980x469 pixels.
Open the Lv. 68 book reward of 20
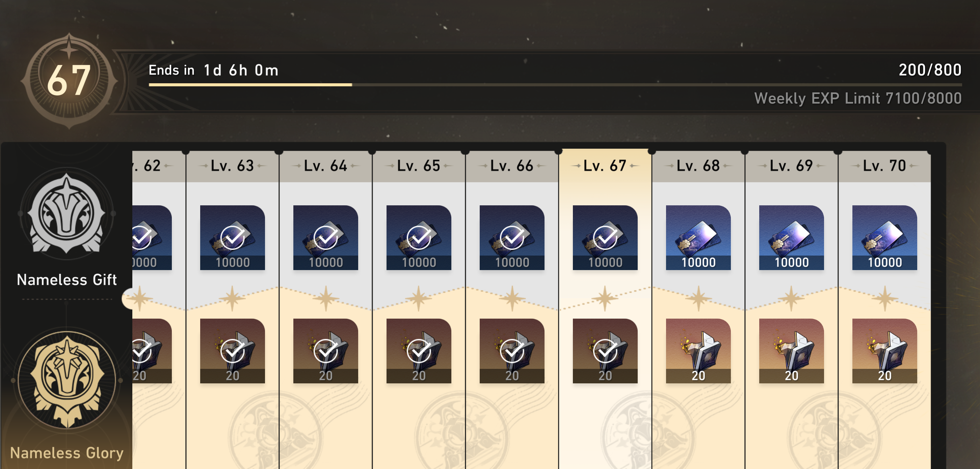(698, 351)
